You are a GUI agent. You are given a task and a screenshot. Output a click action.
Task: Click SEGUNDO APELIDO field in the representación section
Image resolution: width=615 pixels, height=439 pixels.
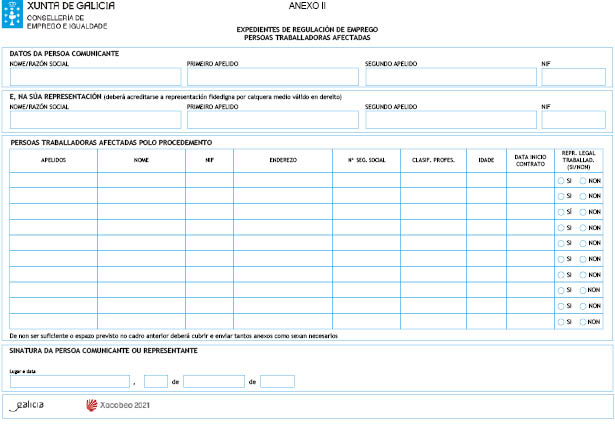coord(450,120)
